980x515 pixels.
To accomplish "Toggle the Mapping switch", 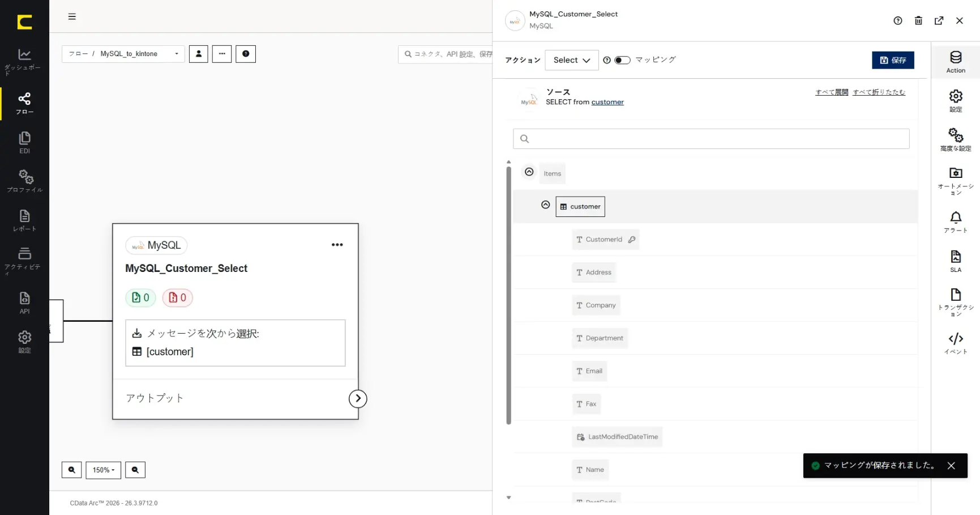I will tap(622, 60).
